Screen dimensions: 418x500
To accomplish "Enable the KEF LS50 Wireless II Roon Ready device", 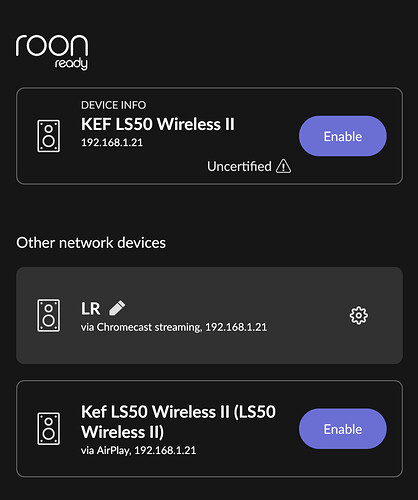I will 343,136.
